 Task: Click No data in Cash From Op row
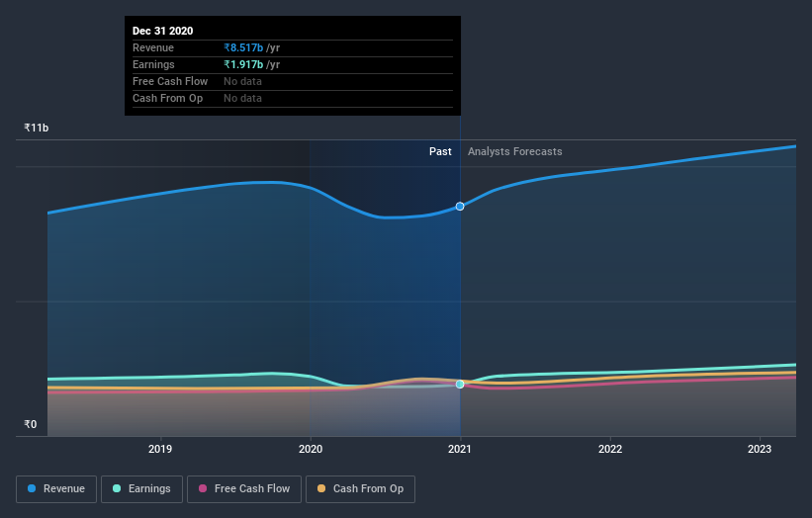coord(242,98)
